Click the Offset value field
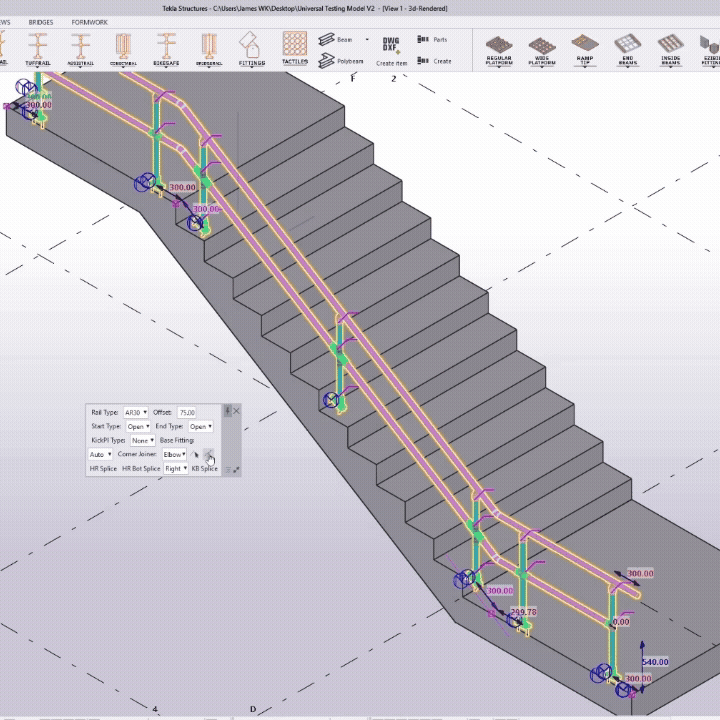This screenshot has width=720, height=720. click(187, 412)
